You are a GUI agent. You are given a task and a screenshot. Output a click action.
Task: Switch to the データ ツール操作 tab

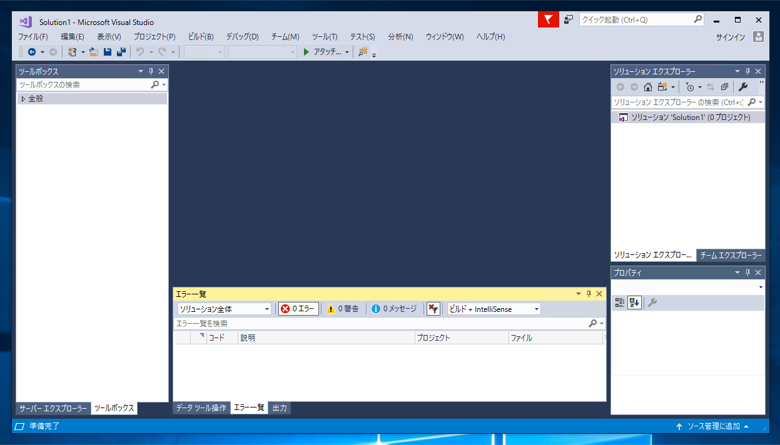click(201, 408)
